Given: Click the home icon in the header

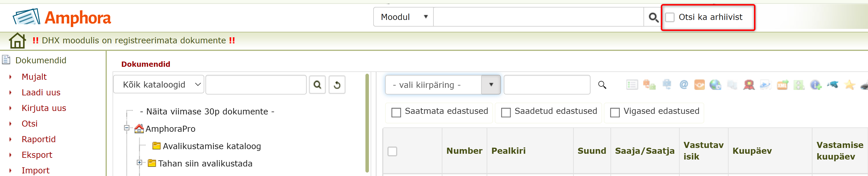Looking at the screenshot, I should click(x=17, y=41).
